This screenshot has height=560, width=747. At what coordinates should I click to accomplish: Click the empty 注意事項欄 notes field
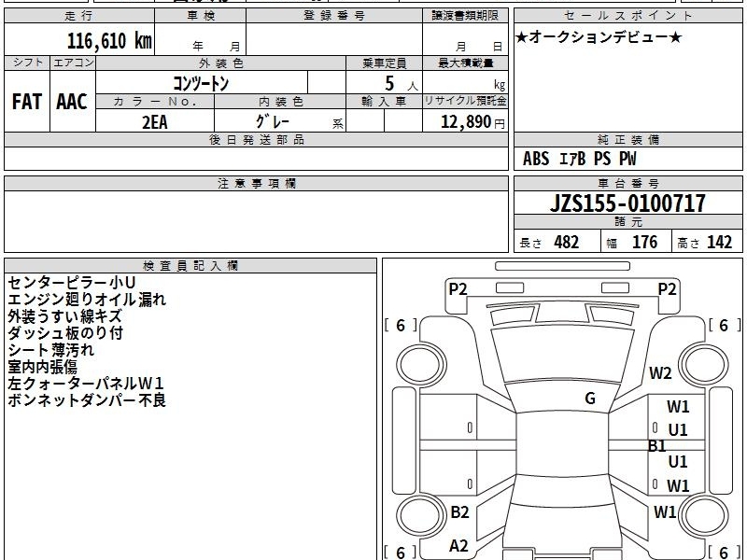point(256,221)
